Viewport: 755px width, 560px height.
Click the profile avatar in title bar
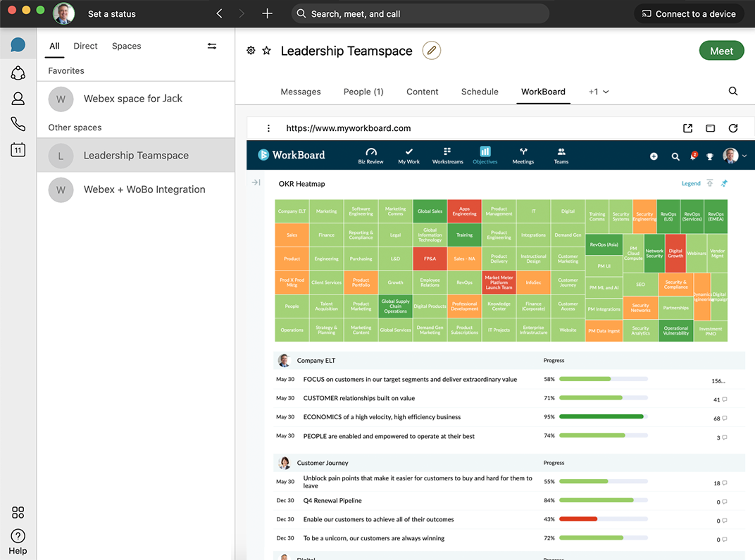click(x=63, y=13)
